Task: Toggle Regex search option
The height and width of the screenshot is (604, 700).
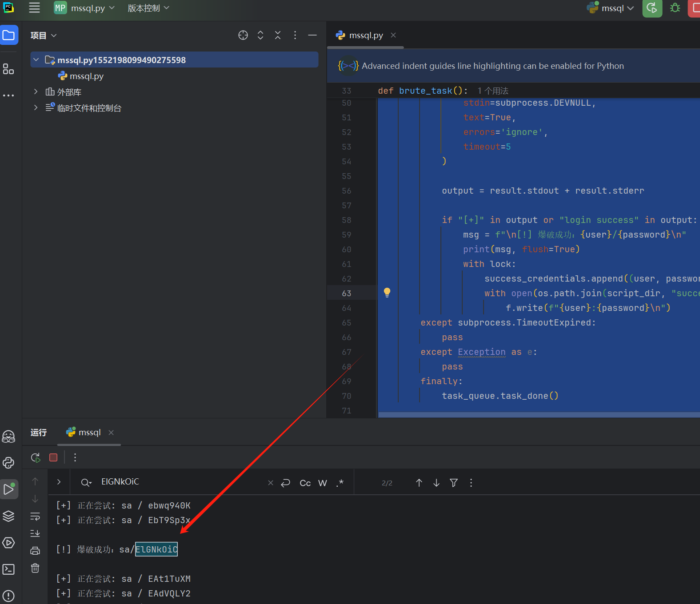Action: [340, 483]
